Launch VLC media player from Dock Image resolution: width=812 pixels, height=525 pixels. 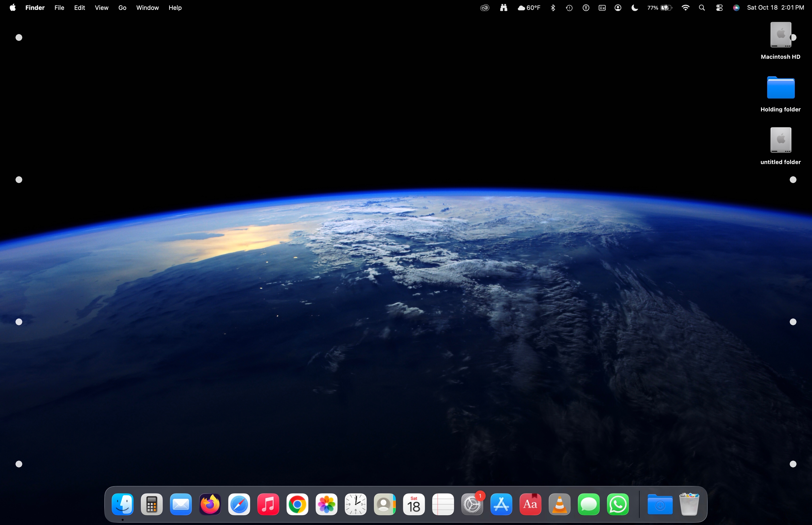pyautogui.click(x=559, y=504)
